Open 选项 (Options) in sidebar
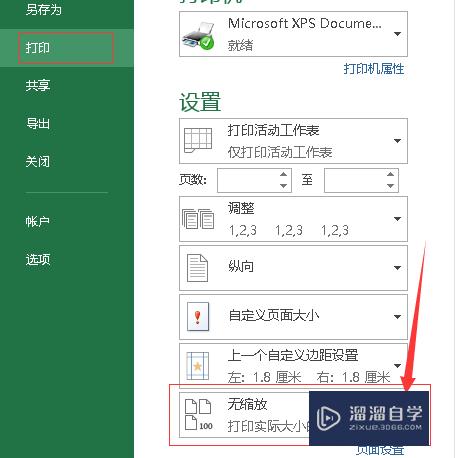 (38, 259)
